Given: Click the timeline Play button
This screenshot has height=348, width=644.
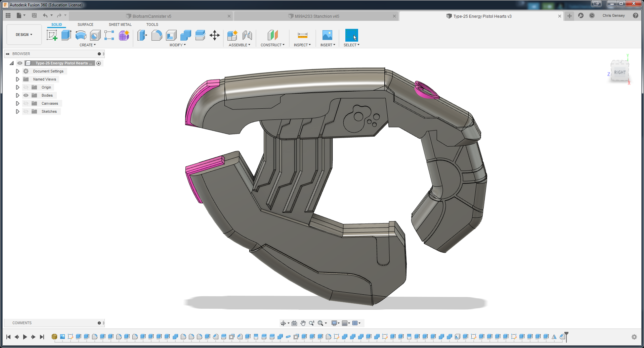Looking at the screenshot, I should tap(25, 337).
